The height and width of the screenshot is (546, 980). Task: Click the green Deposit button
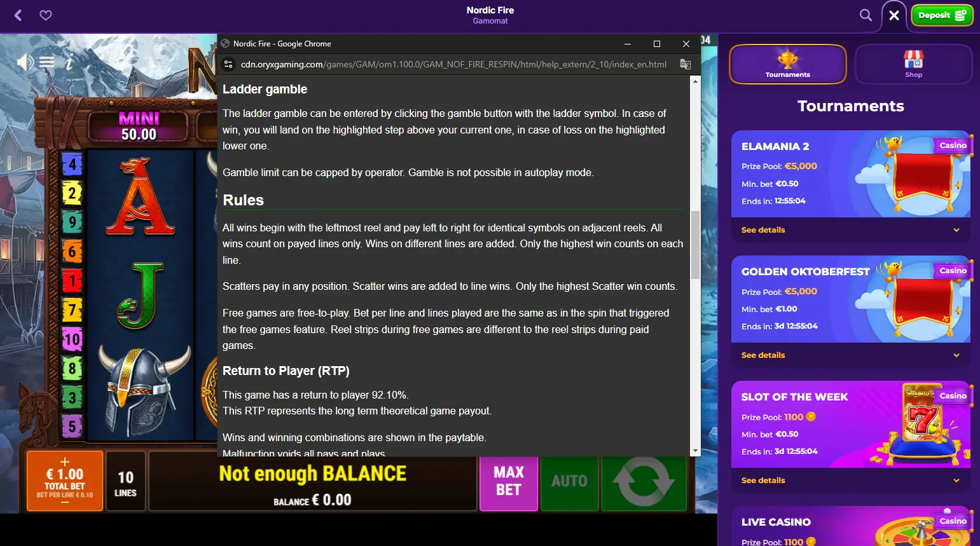(942, 15)
